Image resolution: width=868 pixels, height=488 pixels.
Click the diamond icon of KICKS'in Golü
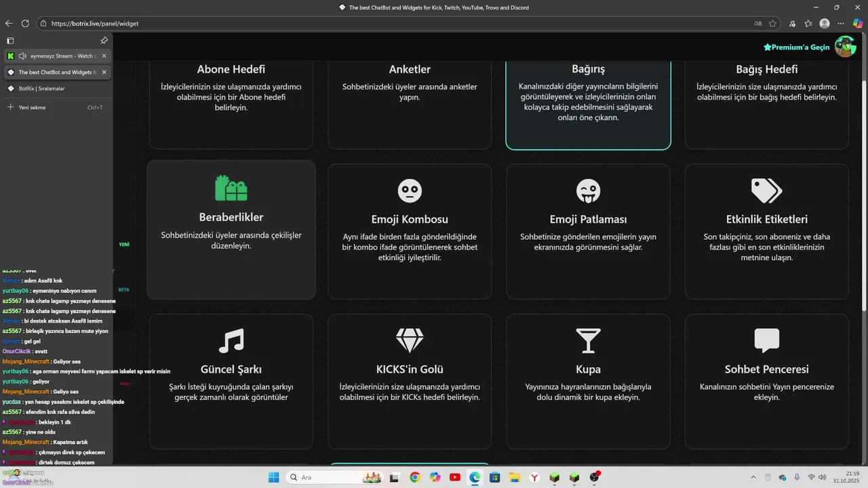[x=410, y=341]
